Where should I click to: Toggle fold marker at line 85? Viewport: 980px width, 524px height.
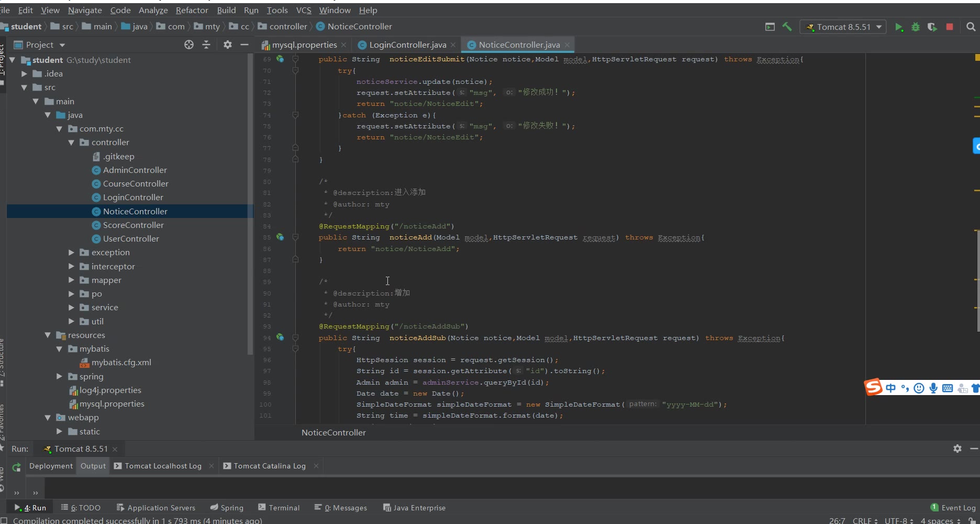tap(295, 237)
